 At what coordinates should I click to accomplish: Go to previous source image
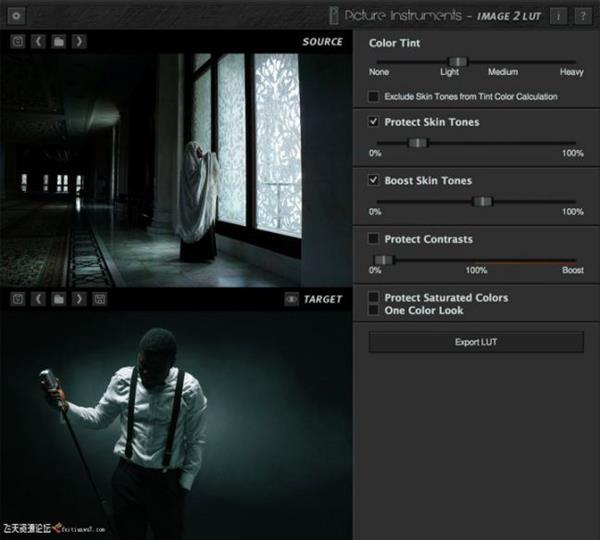pos(38,42)
